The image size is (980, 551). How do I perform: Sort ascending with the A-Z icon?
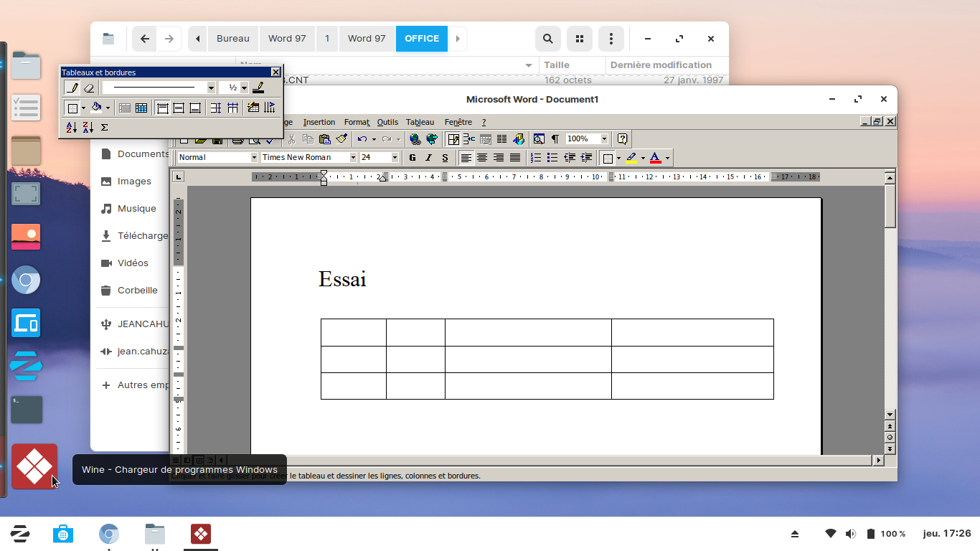72,127
